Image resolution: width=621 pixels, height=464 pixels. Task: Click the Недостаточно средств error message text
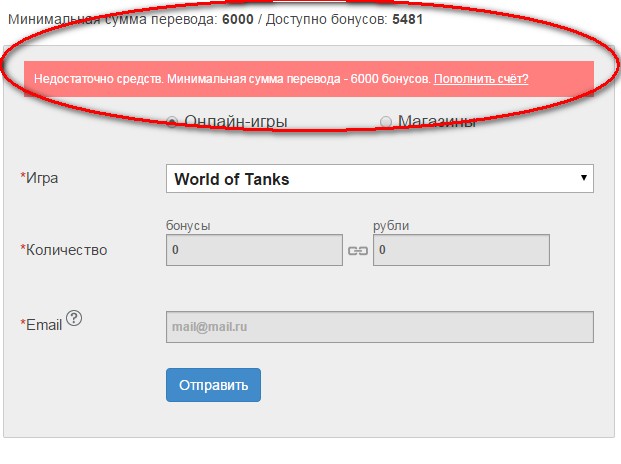pos(232,79)
